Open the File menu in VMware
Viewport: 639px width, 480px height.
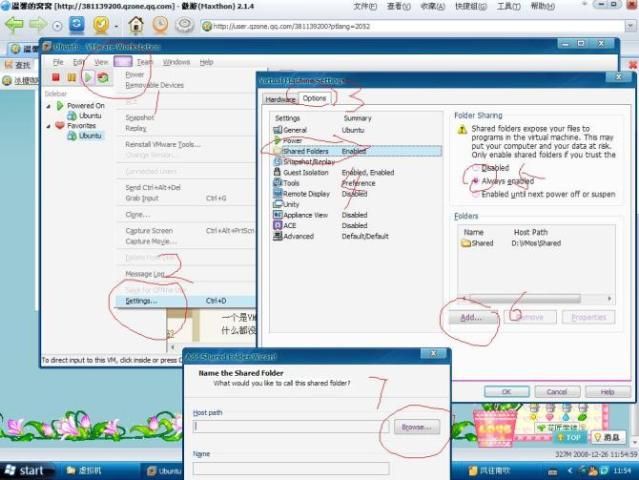click(58, 62)
